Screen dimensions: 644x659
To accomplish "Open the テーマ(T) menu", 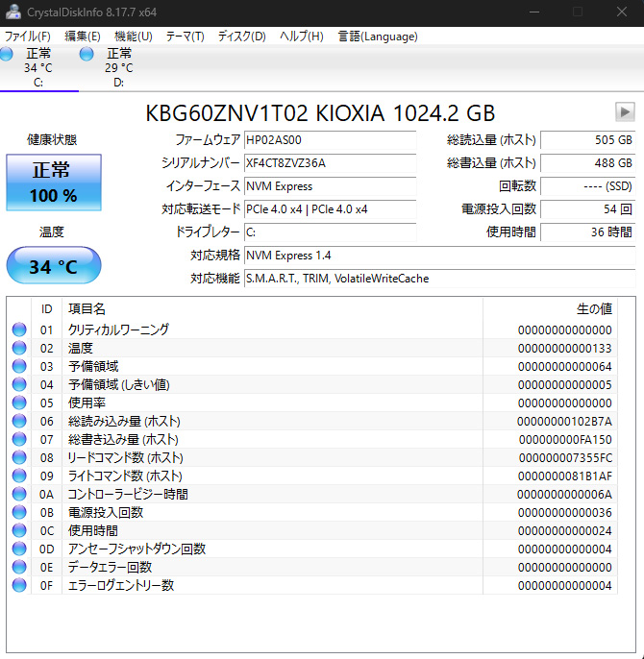I will click(185, 37).
